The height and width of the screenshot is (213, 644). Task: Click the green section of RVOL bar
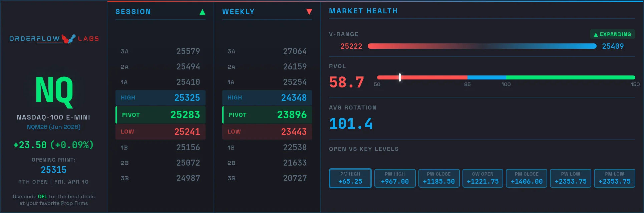[x=570, y=77]
